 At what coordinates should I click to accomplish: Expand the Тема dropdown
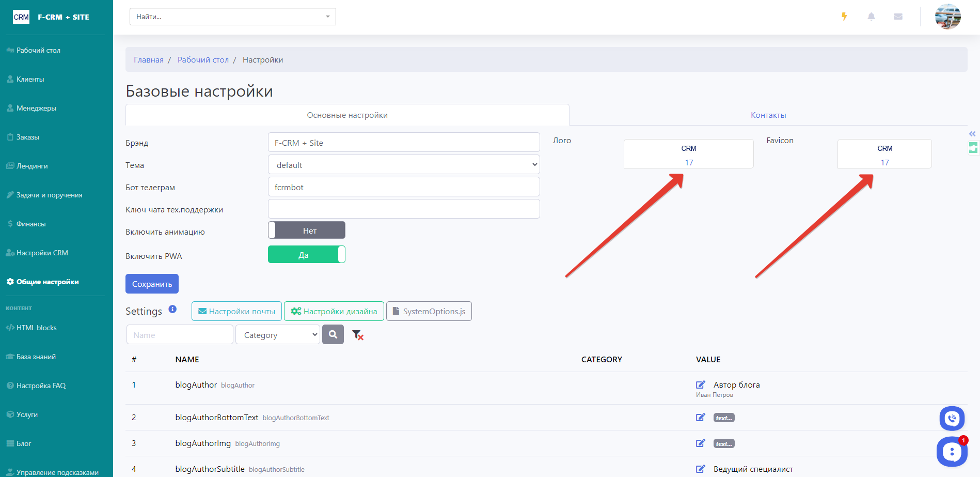[x=404, y=165]
